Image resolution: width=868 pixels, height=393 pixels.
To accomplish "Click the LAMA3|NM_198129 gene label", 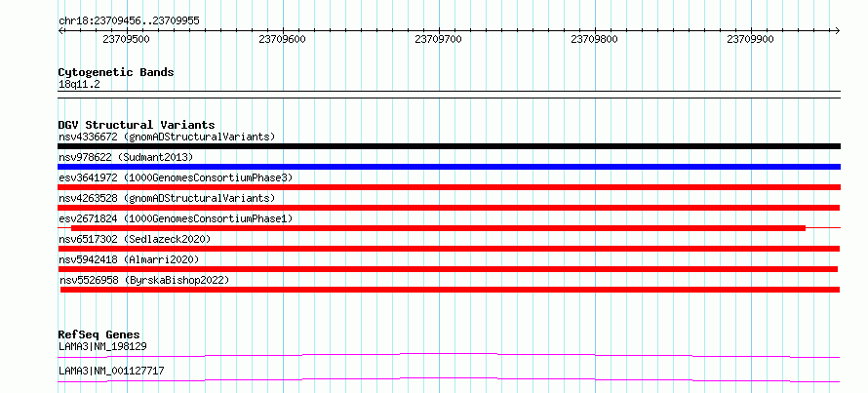I will pyautogui.click(x=102, y=346).
